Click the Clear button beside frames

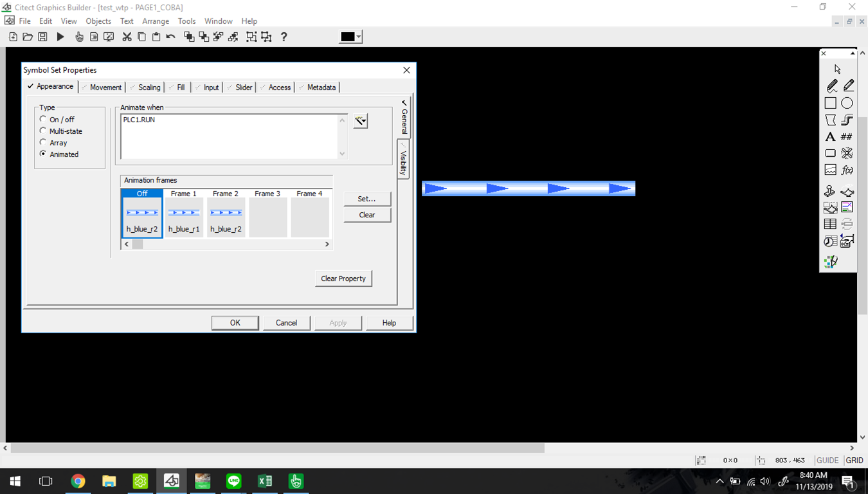[366, 215]
